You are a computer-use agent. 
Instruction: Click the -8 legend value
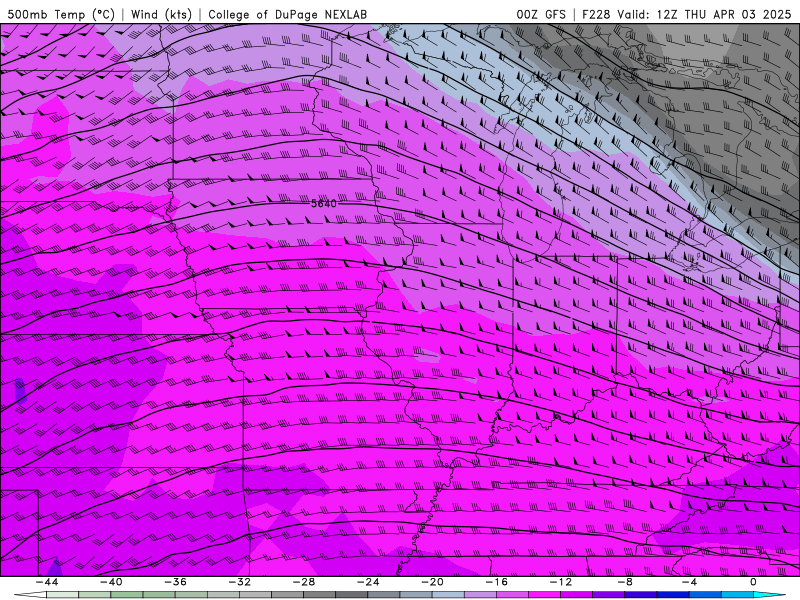click(625, 582)
